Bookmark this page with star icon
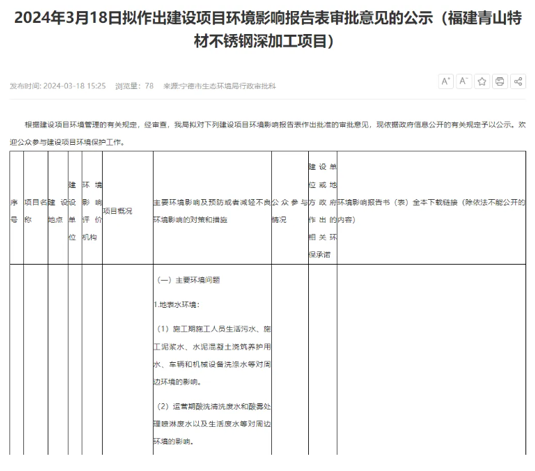Viewport: 535px width, 471px height. click(x=482, y=81)
